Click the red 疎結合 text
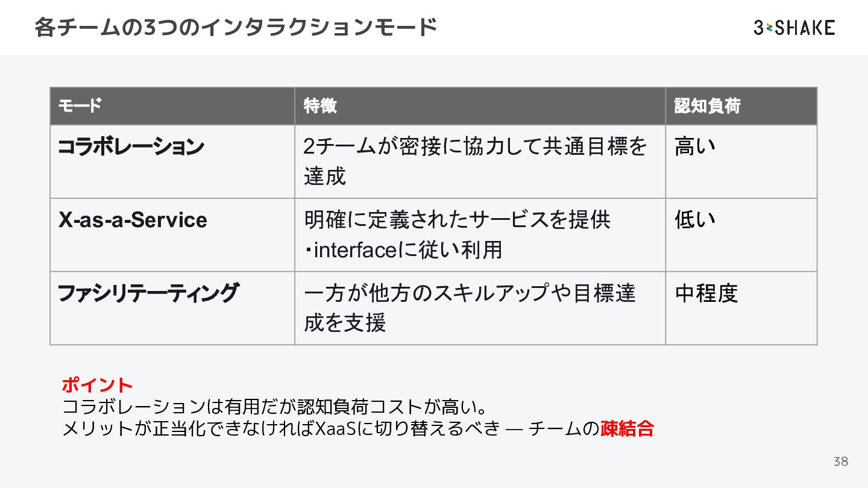 627,429
